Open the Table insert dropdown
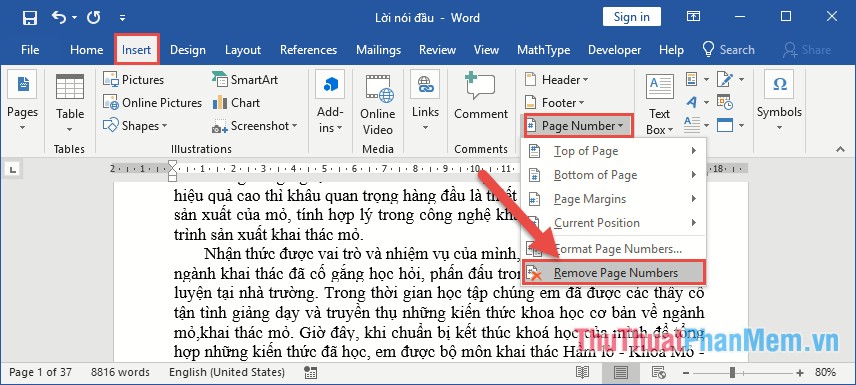 [x=70, y=102]
